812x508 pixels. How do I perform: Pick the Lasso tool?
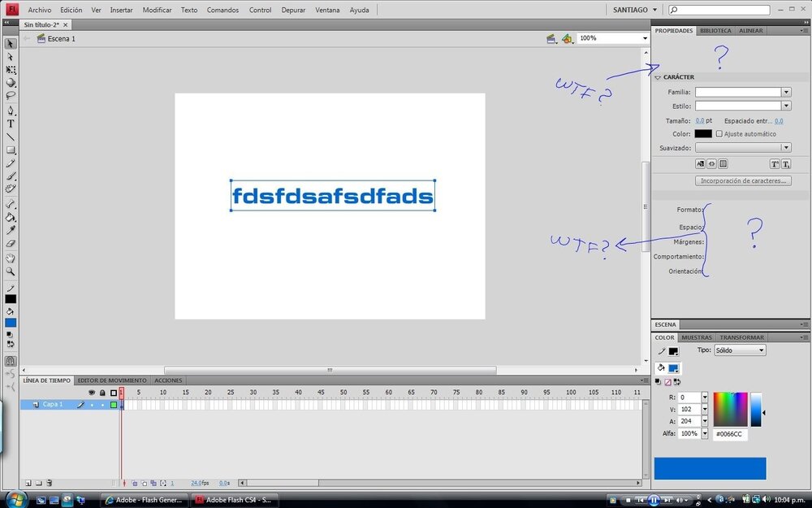pyautogui.click(x=11, y=96)
